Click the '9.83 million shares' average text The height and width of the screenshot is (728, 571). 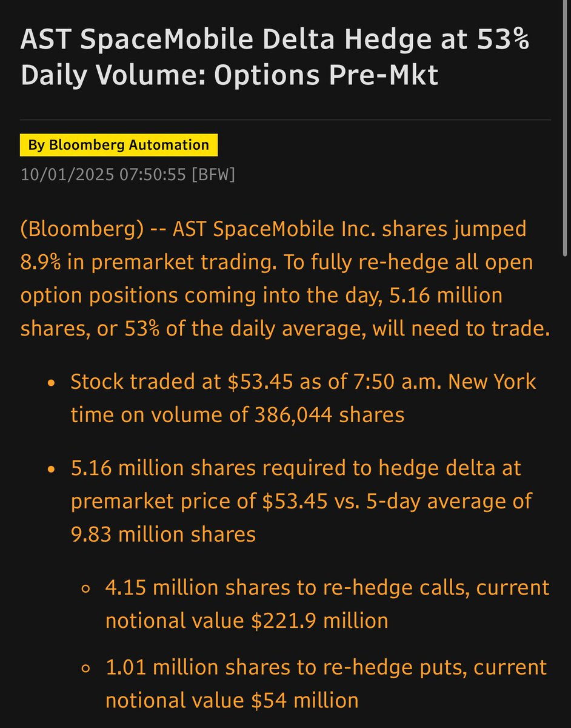tap(162, 534)
